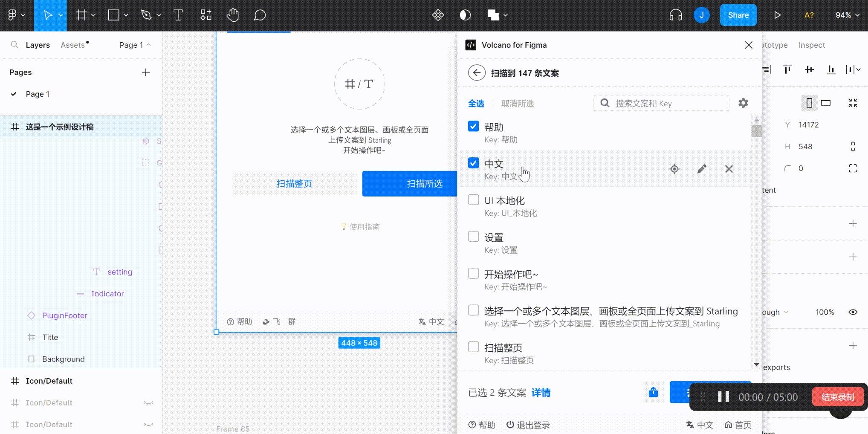The image size is (868, 434).
Task: Edit the 中文 entry with pencil icon
Action: [x=702, y=169]
